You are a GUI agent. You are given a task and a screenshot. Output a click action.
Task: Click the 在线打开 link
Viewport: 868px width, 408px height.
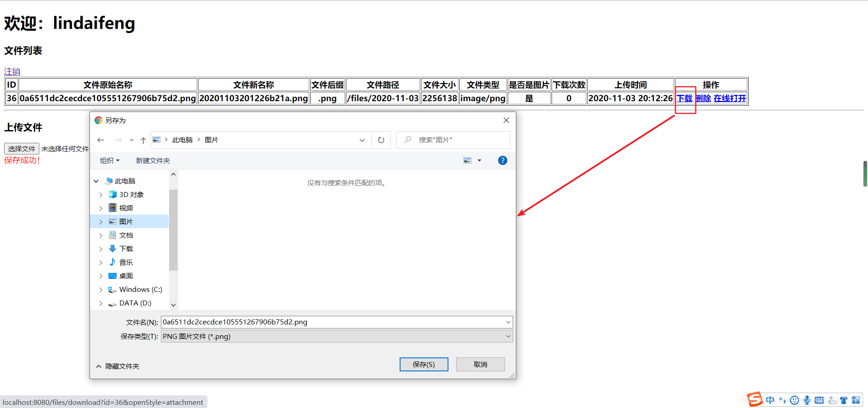pos(730,98)
